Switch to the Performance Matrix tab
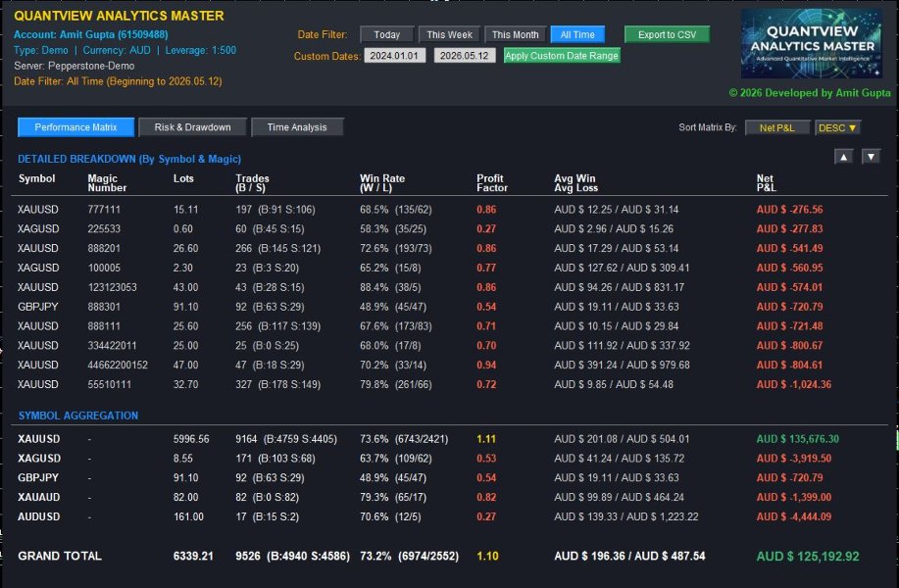The image size is (899, 588). click(75, 127)
